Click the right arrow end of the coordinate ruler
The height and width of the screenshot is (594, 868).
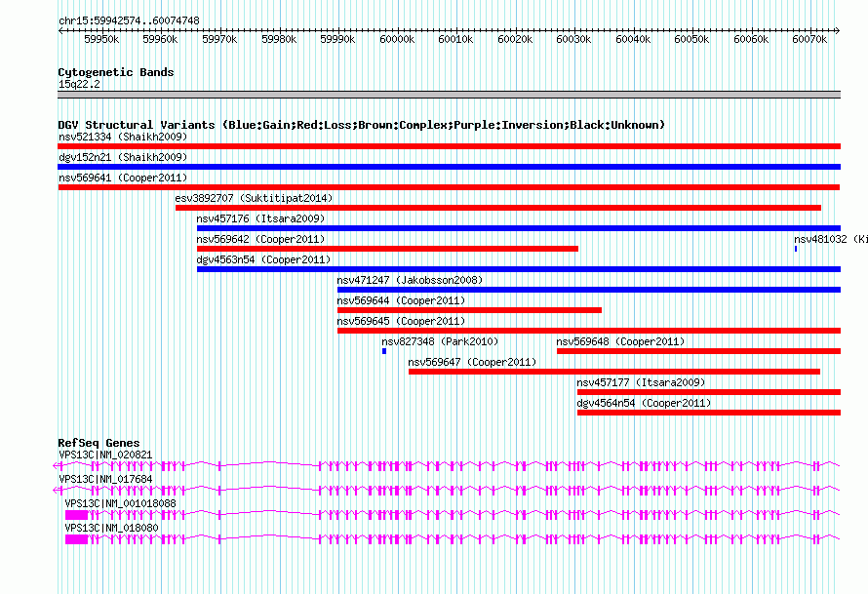838,30
